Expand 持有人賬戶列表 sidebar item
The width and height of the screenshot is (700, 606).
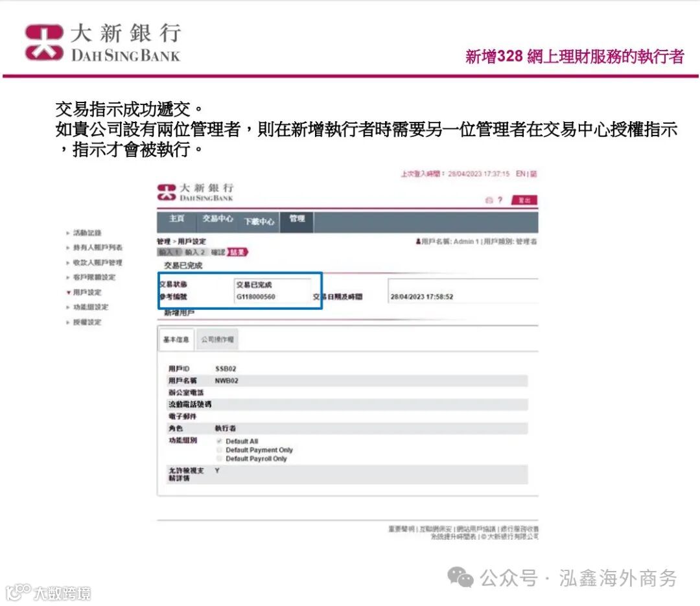pyautogui.click(x=97, y=248)
